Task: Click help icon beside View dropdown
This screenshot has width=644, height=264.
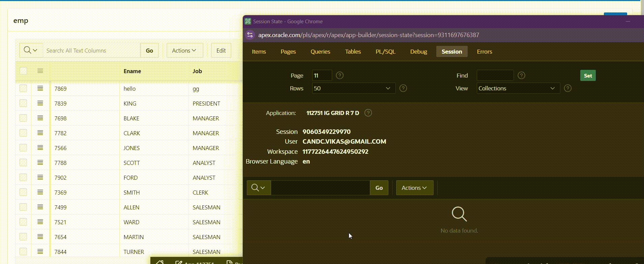Action: tap(567, 88)
